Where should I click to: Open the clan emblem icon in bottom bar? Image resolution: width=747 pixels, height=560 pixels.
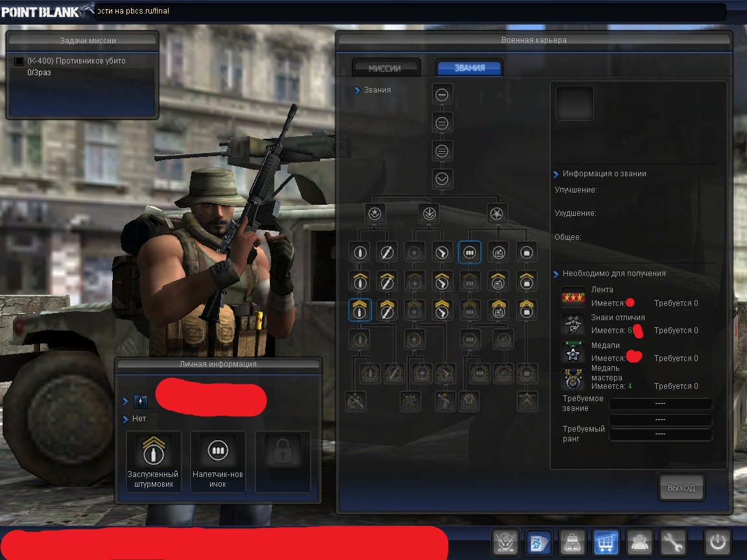click(x=504, y=542)
